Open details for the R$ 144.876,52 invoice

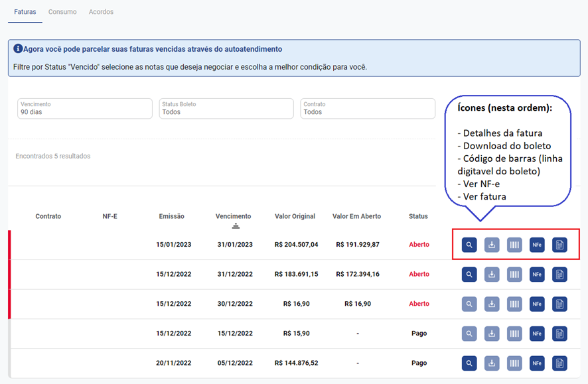(469, 363)
